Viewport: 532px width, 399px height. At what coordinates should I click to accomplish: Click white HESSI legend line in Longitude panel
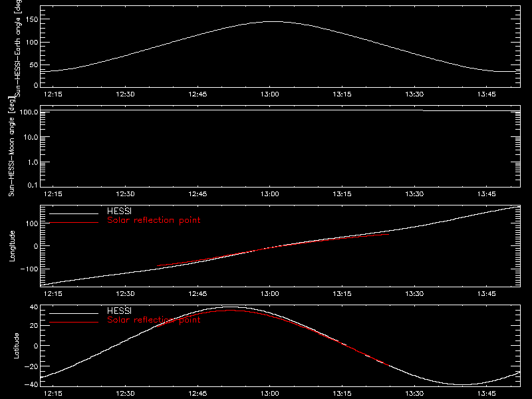(74, 213)
